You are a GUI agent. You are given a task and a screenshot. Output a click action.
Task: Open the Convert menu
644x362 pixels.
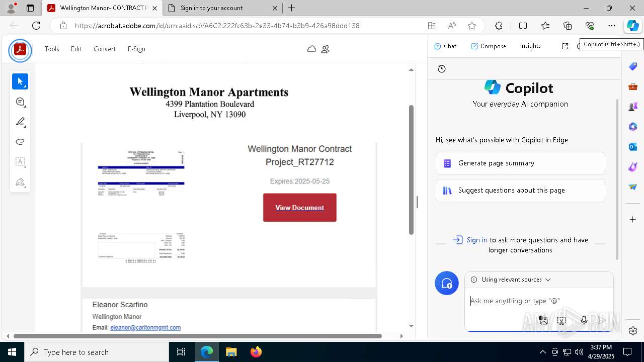tap(105, 49)
